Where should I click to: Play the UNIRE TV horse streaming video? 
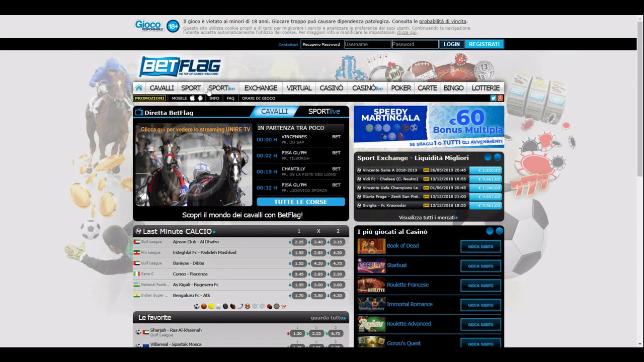pyautogui.click(x=194, y=165)
